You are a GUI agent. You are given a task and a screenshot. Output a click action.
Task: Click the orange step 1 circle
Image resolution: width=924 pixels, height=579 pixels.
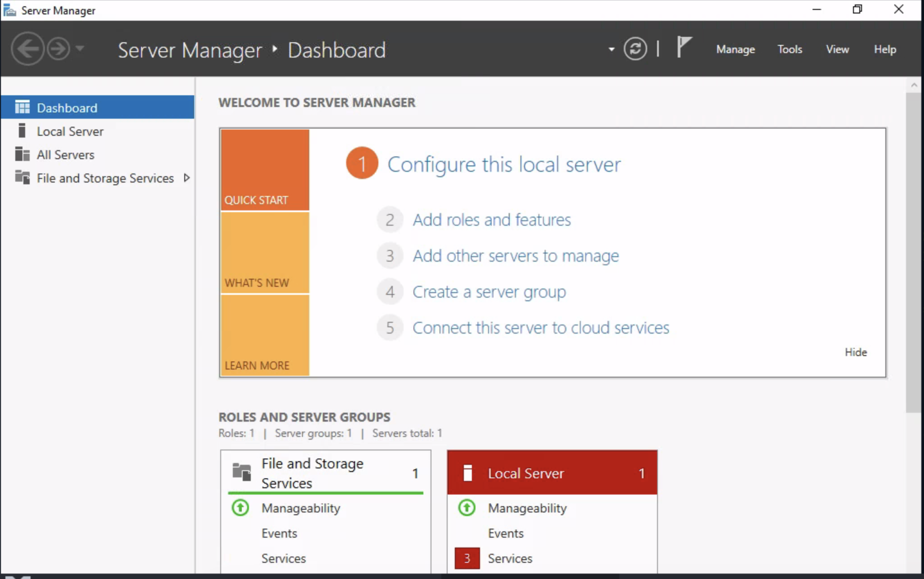click(x=362, y=163)
